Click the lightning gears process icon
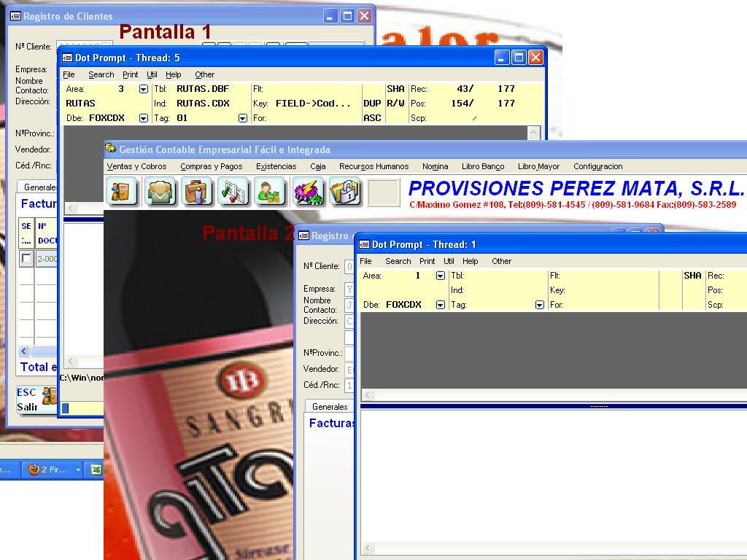 [x=308, y=192]
